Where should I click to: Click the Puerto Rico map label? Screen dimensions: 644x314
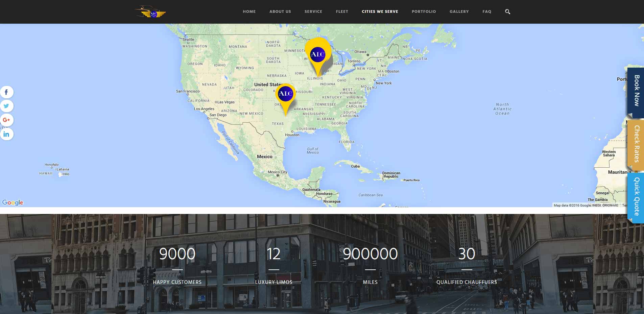[x=411, y=180]
